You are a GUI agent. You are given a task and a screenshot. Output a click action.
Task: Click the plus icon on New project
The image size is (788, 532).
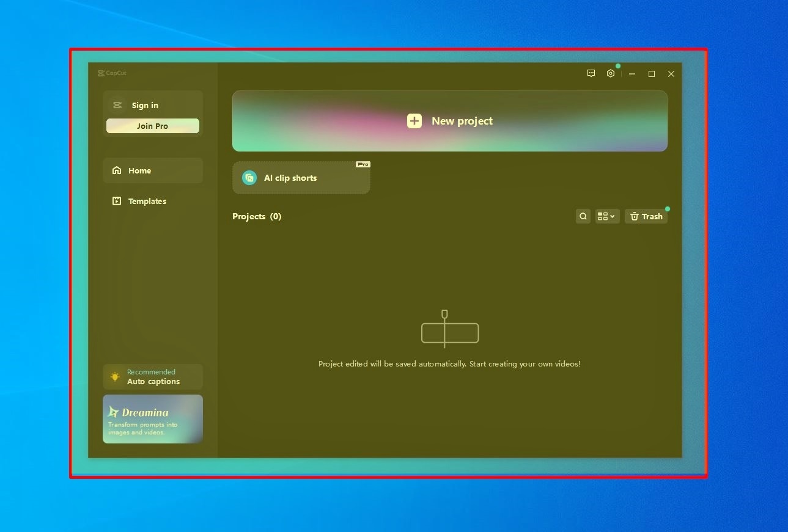[x=414, y=121]
